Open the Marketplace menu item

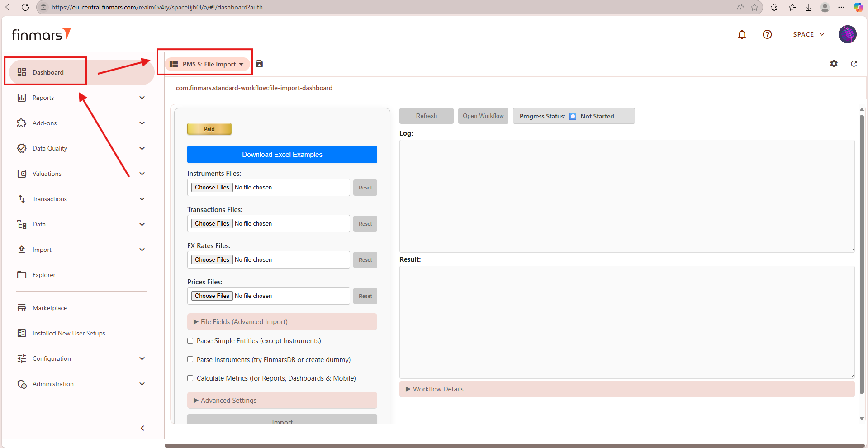(x=82, y=308)
